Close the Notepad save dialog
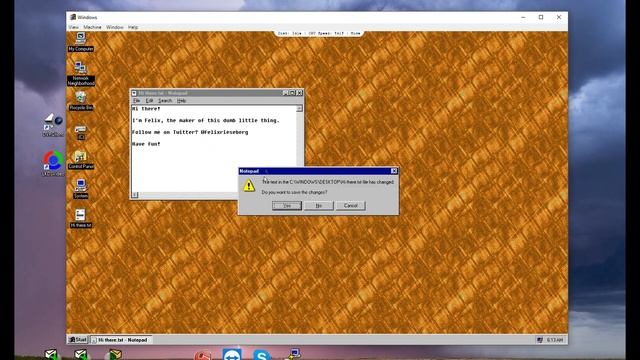Viewport: 640px width, 360px height. (394, 171)
